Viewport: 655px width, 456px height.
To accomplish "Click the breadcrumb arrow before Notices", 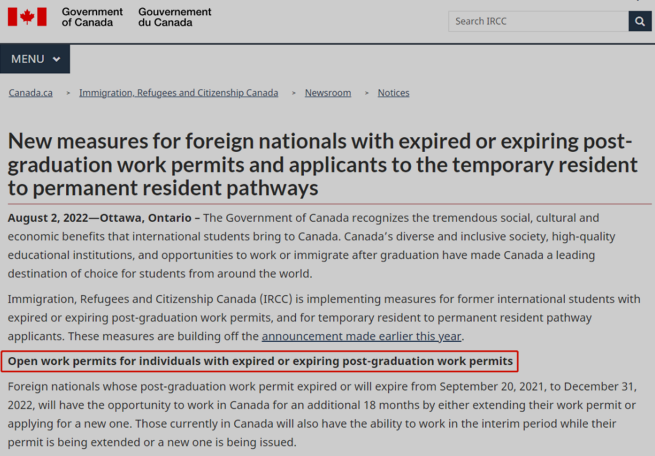I will pyautogui.click(x=366, y=93).
